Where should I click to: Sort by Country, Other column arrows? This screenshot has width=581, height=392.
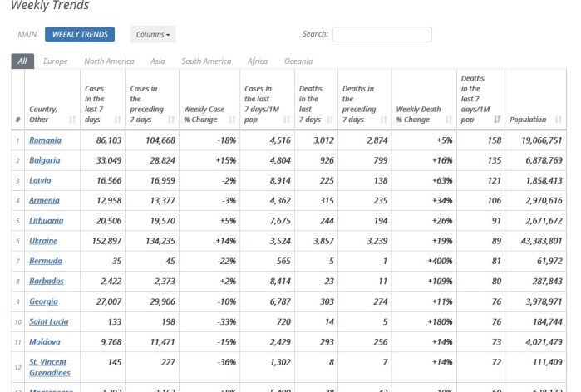point(72,120)
